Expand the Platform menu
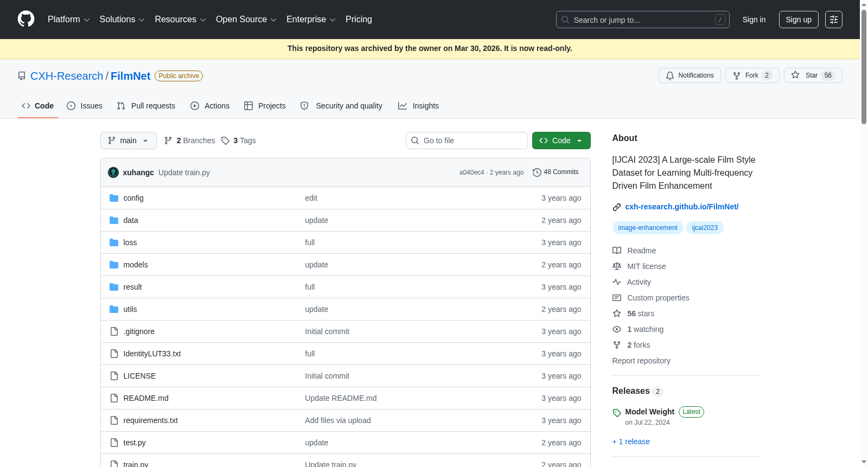 point(69,20)
